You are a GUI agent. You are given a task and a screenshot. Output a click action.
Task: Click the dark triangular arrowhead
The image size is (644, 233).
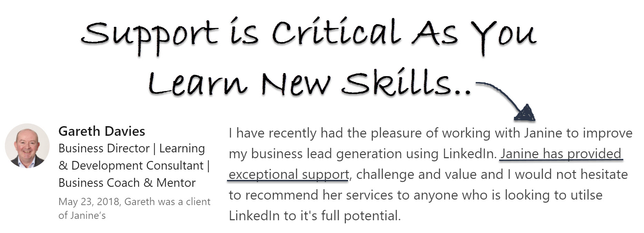[525, 113]
